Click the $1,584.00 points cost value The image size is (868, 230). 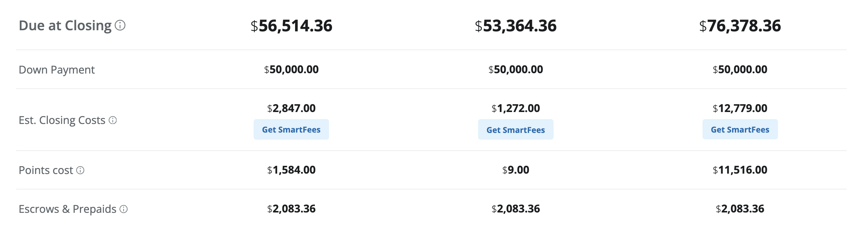[x=291, y=170]
